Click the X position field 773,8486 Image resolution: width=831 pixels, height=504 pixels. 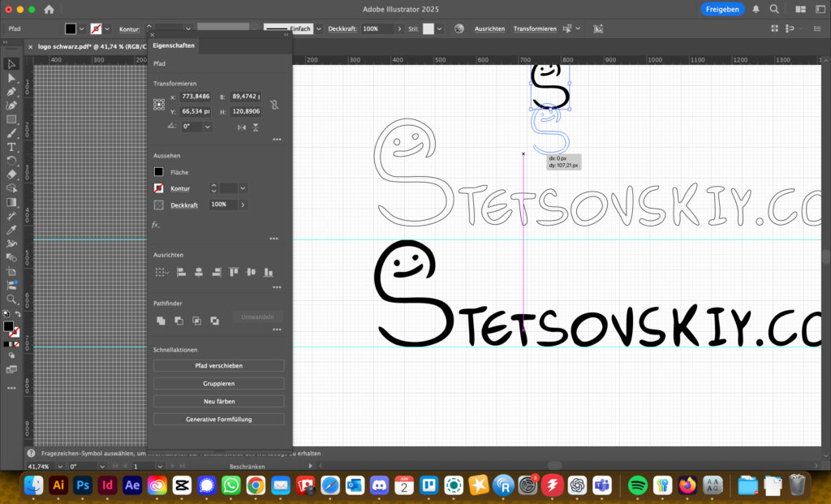[196, 97]
